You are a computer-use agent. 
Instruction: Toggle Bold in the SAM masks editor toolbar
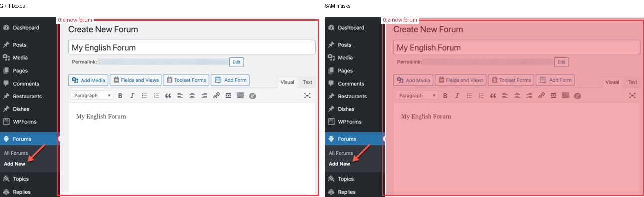coord(445,96)
